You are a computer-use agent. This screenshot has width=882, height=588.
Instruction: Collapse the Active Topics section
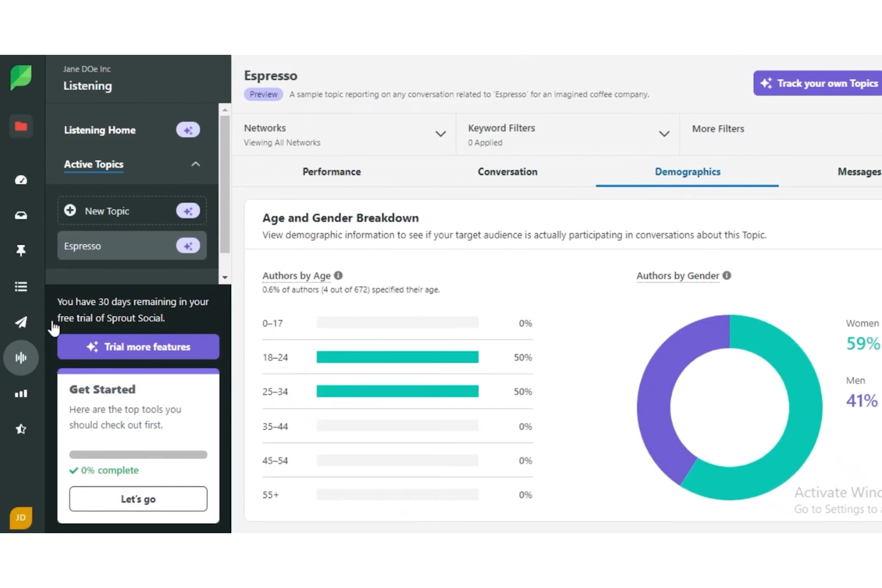pos(195,164)
